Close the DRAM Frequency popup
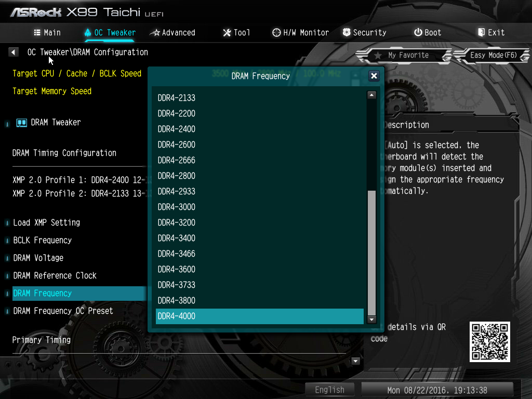The image size is (532, 399). (374, 76)
